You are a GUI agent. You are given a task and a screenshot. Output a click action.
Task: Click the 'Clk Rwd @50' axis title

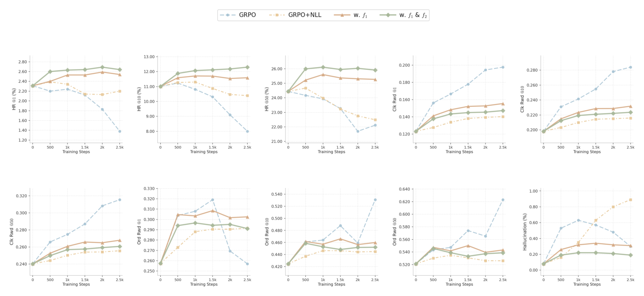click(12, 232)
